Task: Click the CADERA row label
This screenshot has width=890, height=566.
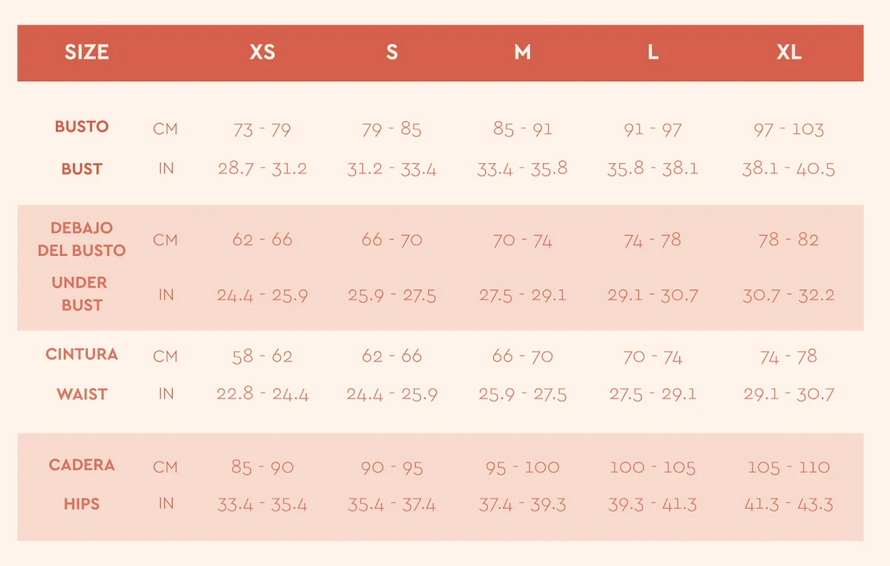Action: pos(82,465)
